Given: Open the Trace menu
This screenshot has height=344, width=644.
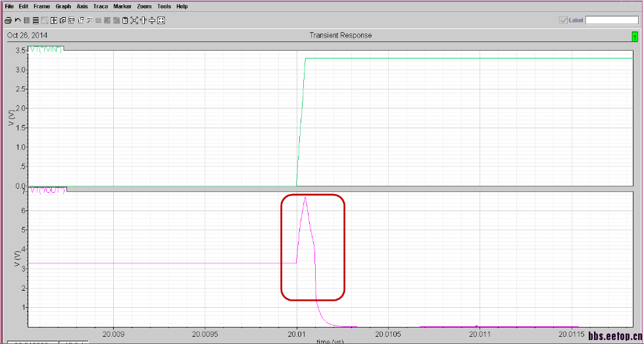Looking at the screenshot, I should tap(101, 7).
